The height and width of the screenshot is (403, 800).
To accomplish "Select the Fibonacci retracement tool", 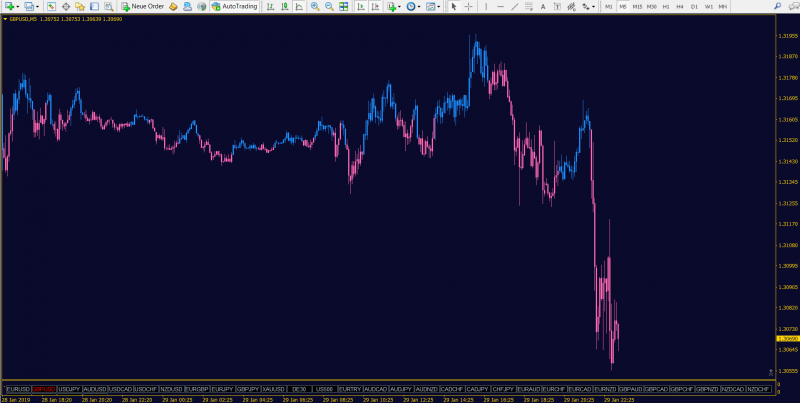I will tap(529, 7).
